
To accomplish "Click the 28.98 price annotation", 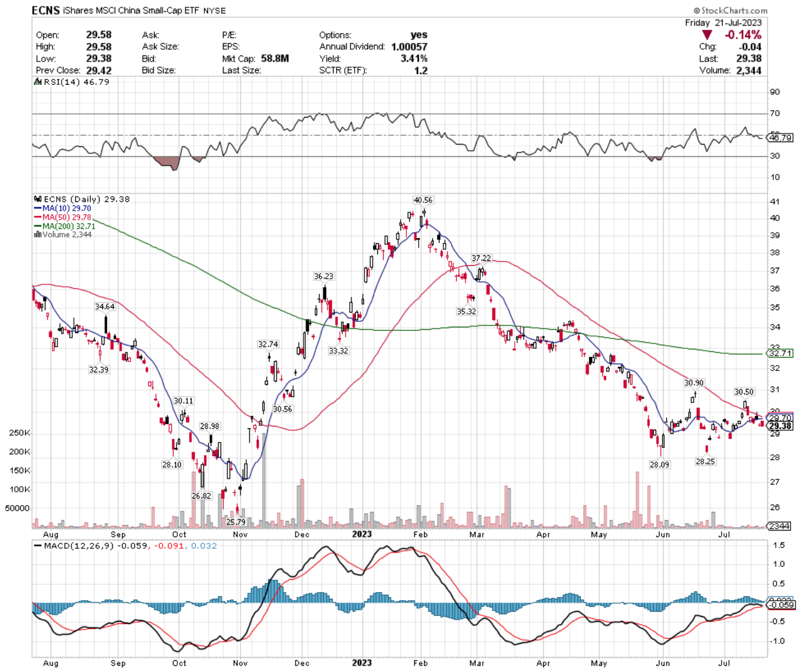I will [x=209, y=426].
